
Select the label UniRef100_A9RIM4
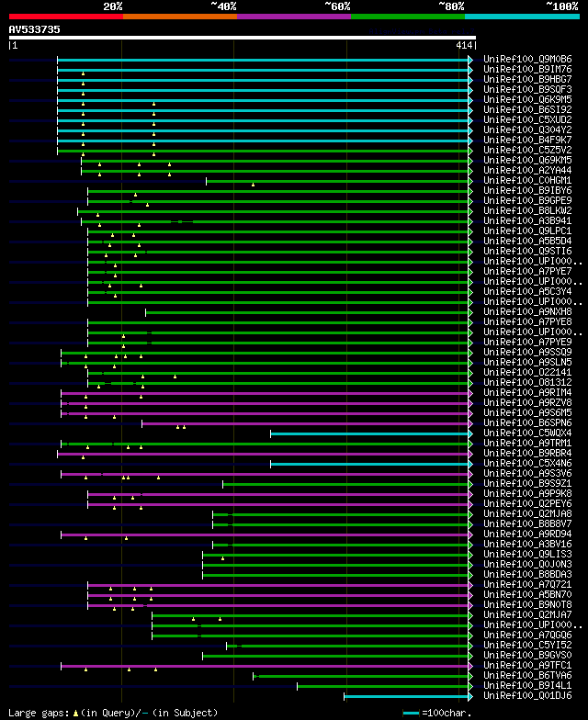tap(527, 393)
